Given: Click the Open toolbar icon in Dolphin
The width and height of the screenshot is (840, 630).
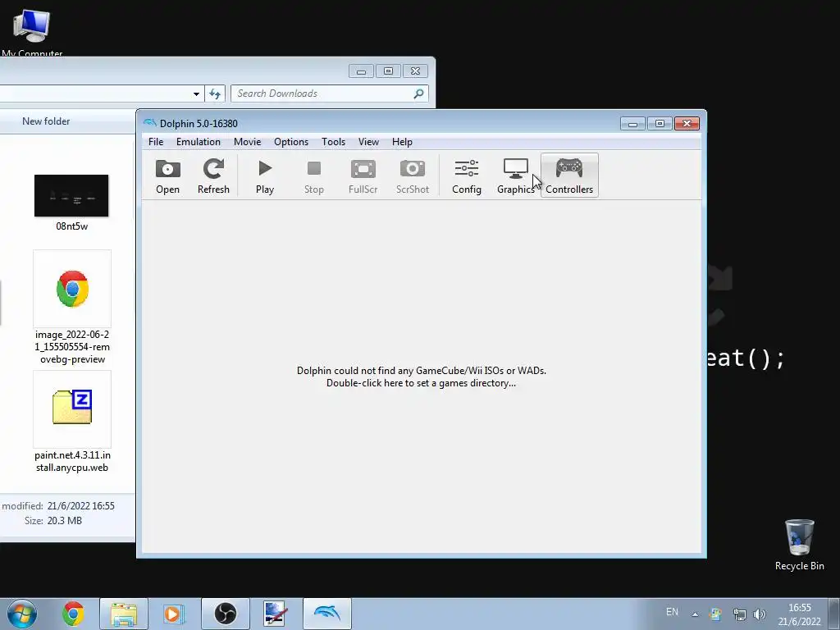Looking at the screenshot, I should pos(167,176).
